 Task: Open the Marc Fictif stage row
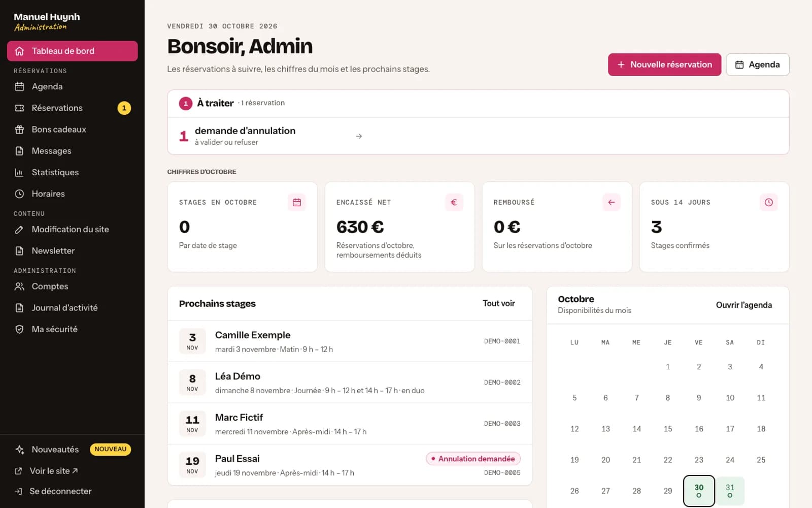(350, 424)
